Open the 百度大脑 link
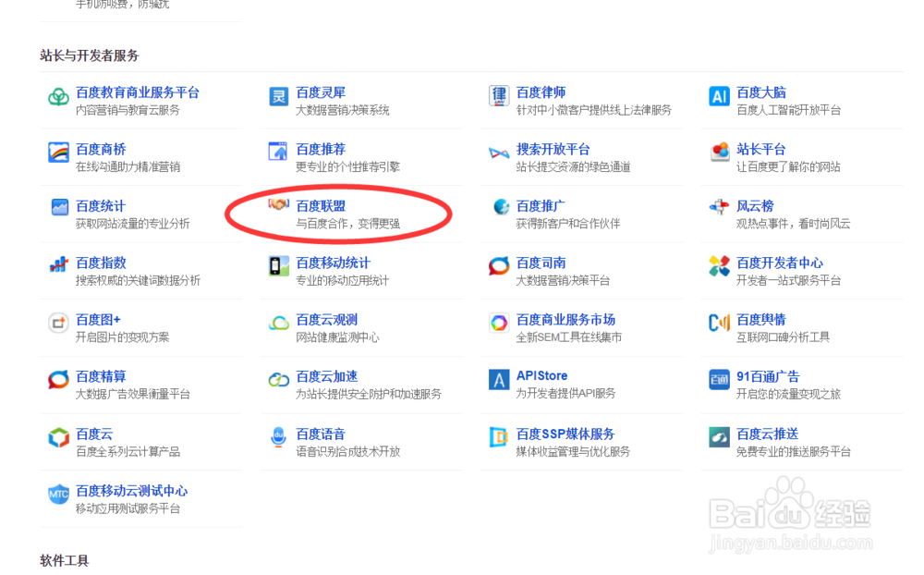The image size is (924, 575). 760,92
